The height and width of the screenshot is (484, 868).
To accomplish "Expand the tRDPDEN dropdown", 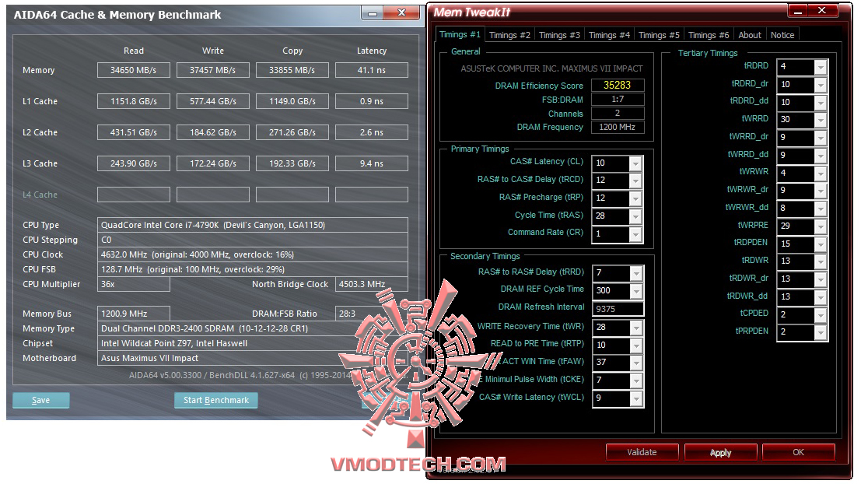I will (821, 244).
